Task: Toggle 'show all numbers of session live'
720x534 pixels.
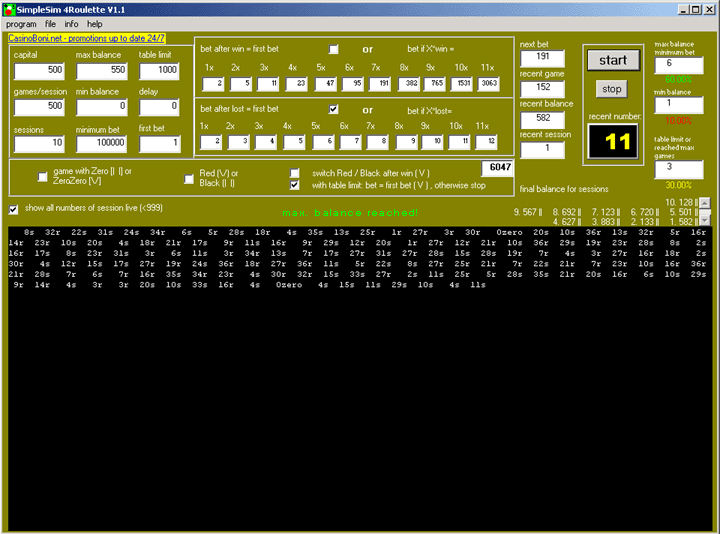Action: coord(13,209)
